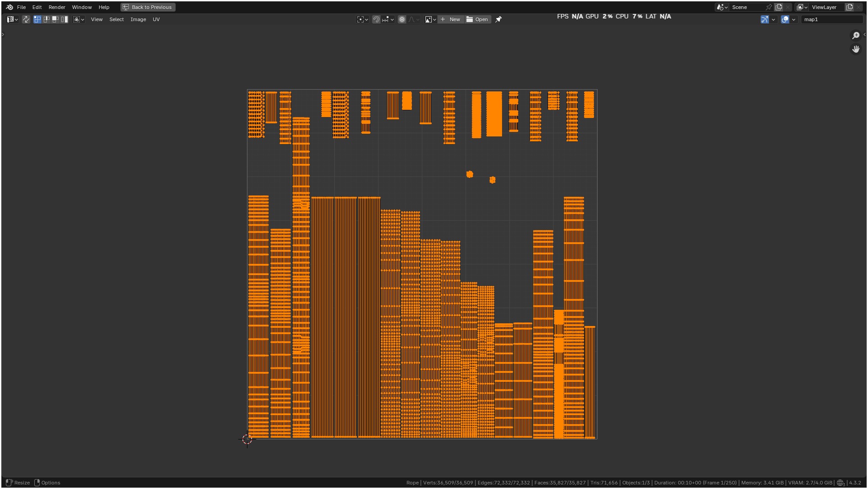Switch to face select mode

[55, 19]
